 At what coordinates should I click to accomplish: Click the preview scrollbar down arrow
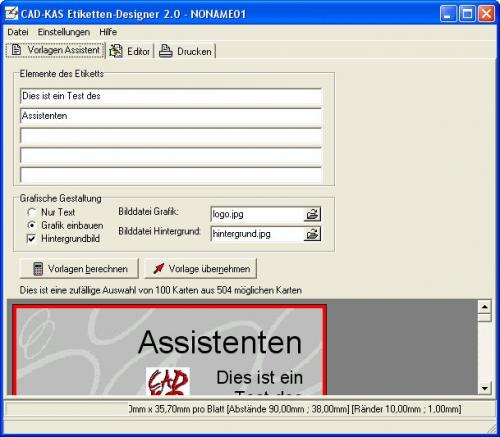tap(485, 388)
